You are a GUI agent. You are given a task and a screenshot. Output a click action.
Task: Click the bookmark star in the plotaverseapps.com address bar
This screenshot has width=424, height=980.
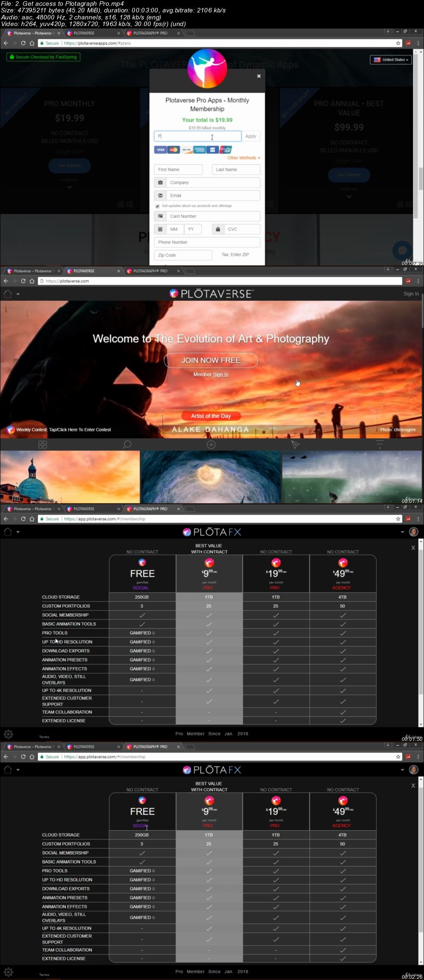(x=398, y=43)
